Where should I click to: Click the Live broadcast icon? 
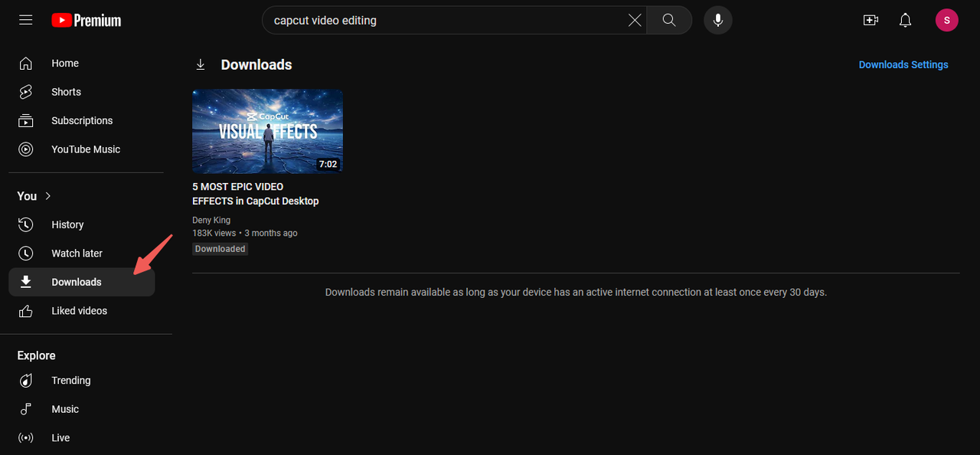pos(26,438)
